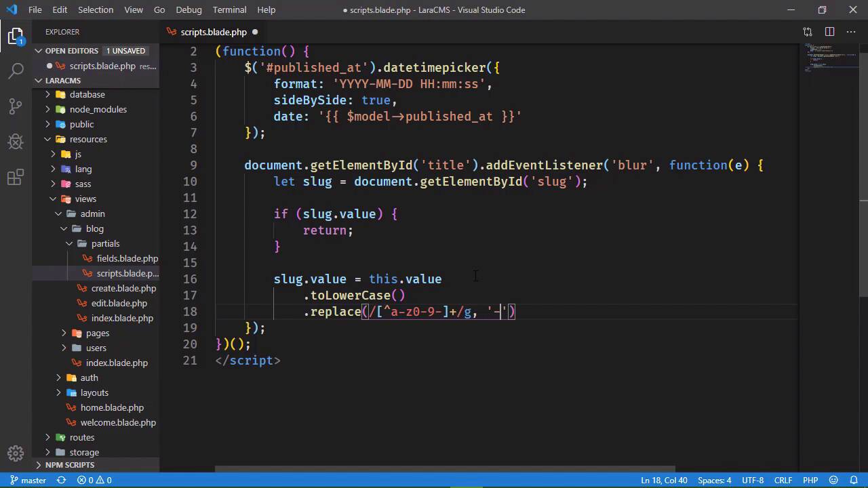This screenshot has height=488, width=868.
Task: Collapse the LARACMS project section
Action: [62, 81]
